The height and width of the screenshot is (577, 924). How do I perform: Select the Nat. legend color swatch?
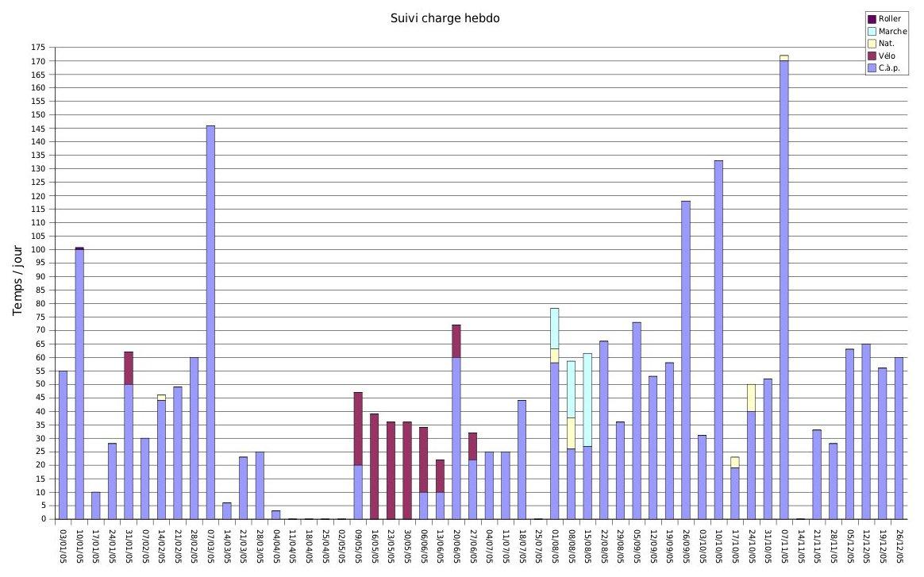tap(872, 44)
